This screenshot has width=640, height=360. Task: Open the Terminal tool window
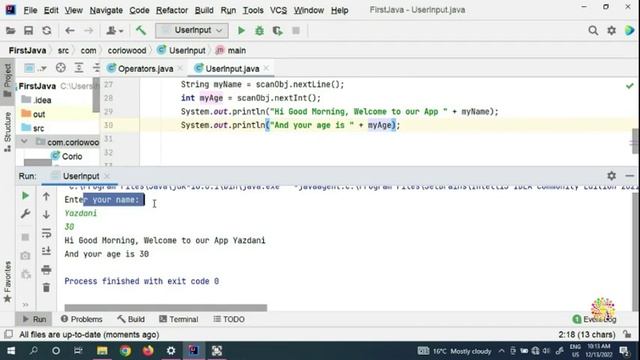pyautogui.click(x=178, y=319)
